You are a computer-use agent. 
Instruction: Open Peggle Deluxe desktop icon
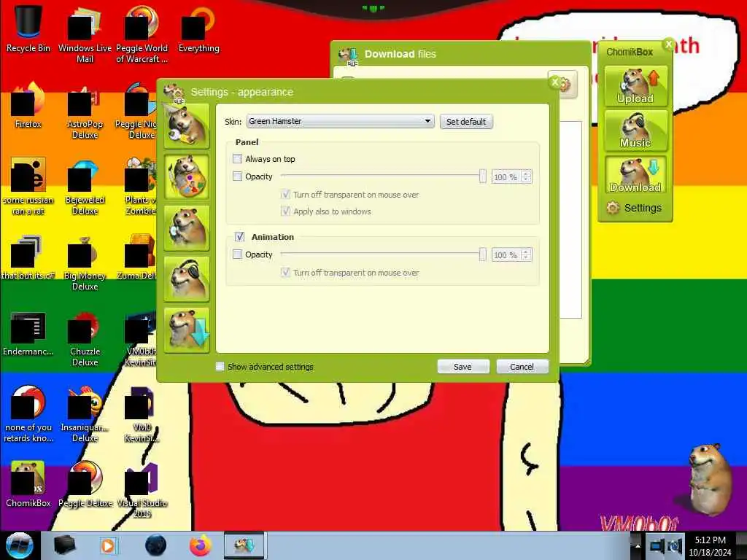coord(85,485)
